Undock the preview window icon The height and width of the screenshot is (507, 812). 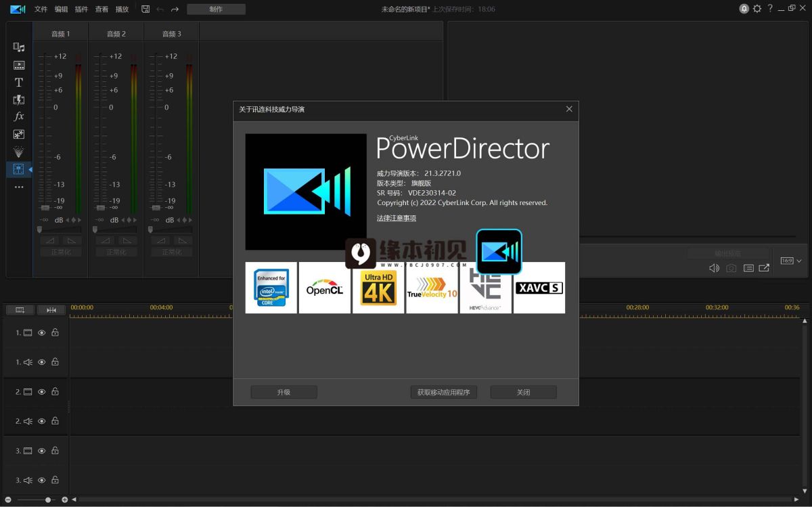(x=764, y=268)
